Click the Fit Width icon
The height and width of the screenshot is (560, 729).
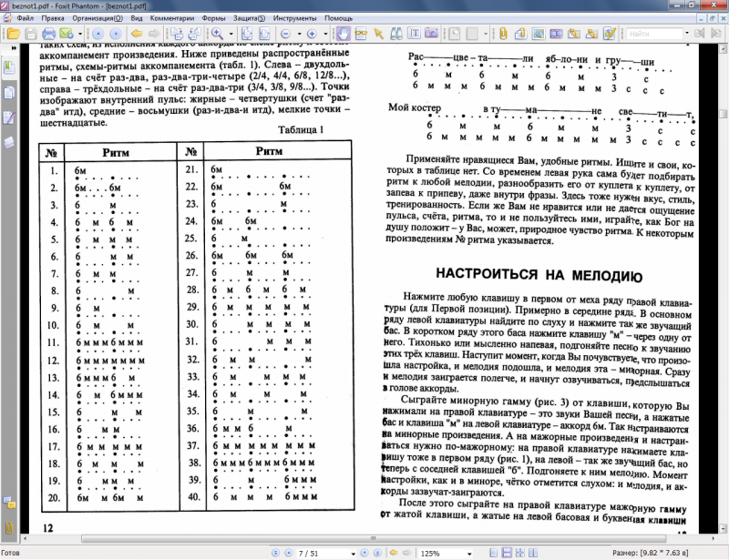pos(264,34)
